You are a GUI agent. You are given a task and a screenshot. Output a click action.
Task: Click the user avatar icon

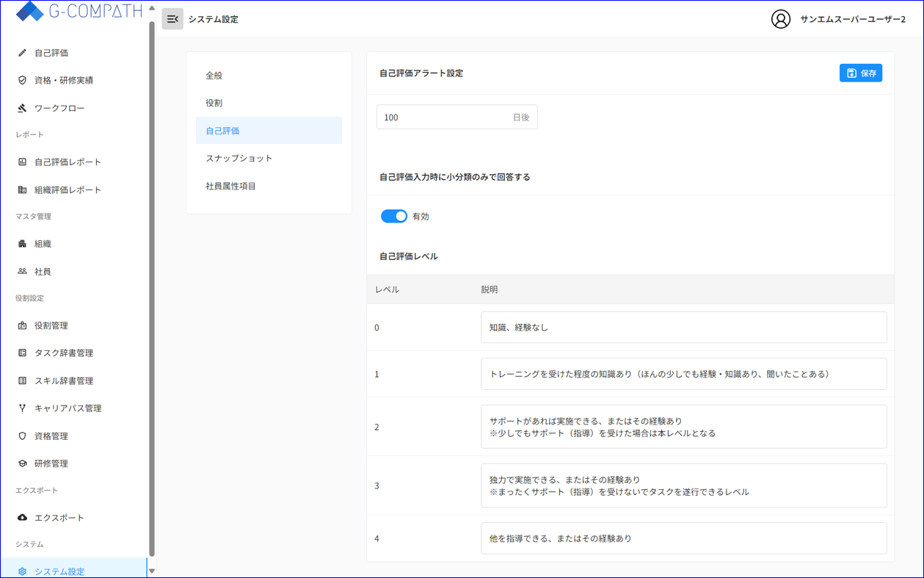tap(781, 19)
